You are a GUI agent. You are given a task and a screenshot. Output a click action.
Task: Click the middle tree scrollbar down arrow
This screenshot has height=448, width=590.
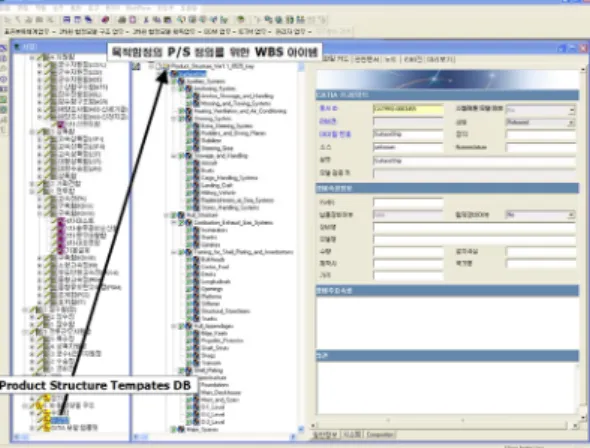[301, 429]
